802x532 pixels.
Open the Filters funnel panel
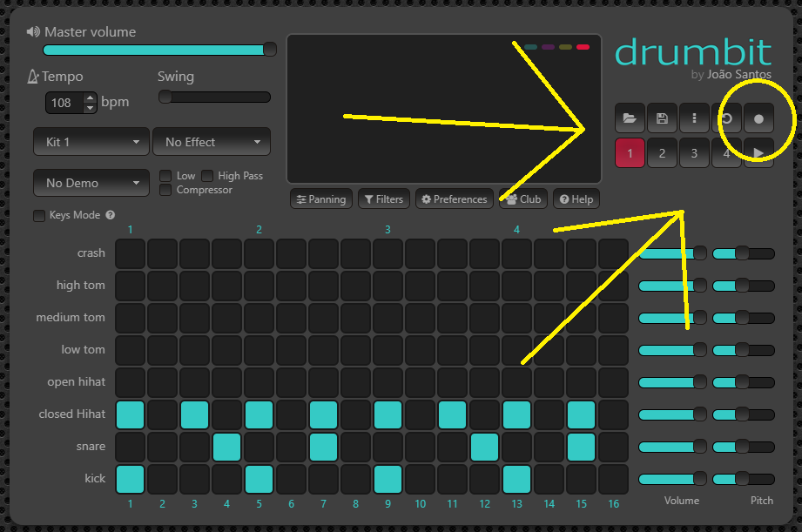[x=383, y=199]
